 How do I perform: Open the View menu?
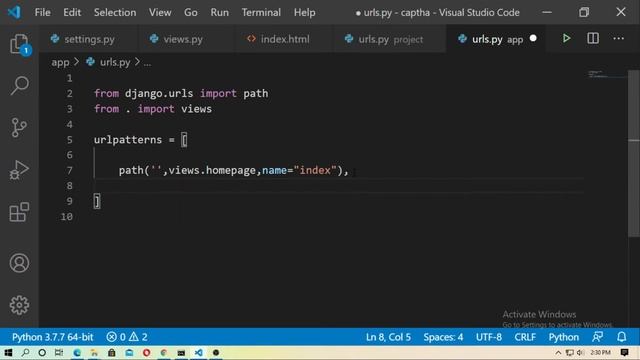pyautogui.click(x=160, y=12)
